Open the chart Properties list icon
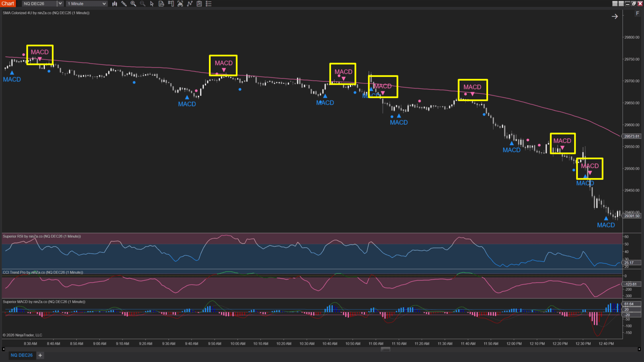The image size is (644, 362). pos(209,4)
